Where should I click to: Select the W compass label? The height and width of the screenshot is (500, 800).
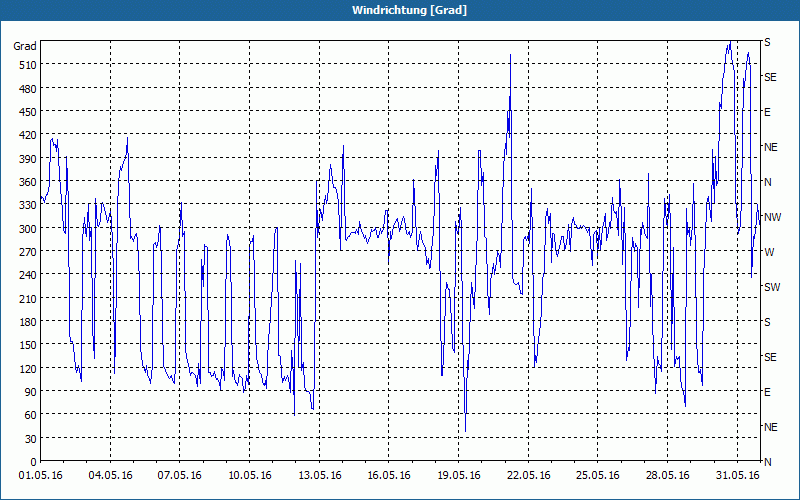pyautogui.click(x=769, y=252)
